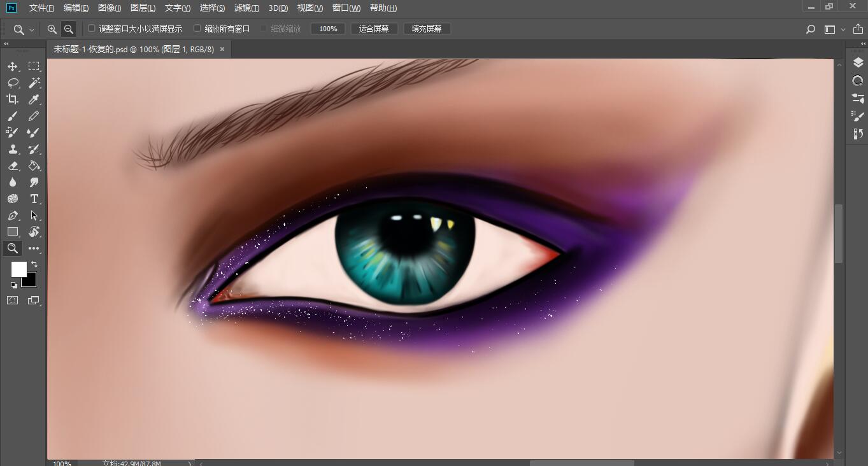Screen dimensions: 868x466
Task: Open the 图像(I) menu
Action: coord(110,8)
